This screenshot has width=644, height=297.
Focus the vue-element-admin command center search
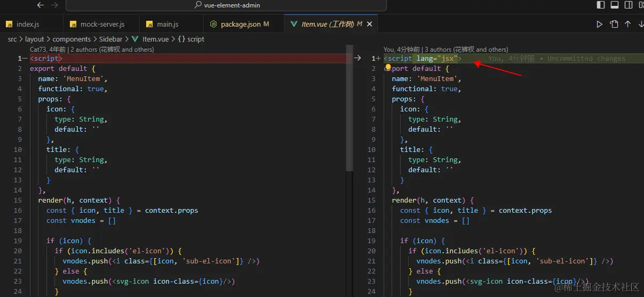point(226,5)
